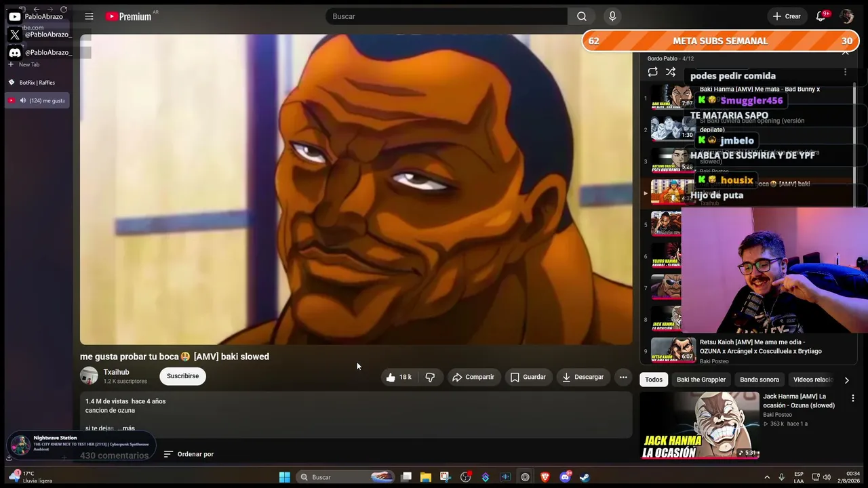Viewport: 868px width, 488px height.
Task: Click the Descargar download button
Action: (583, 377)
